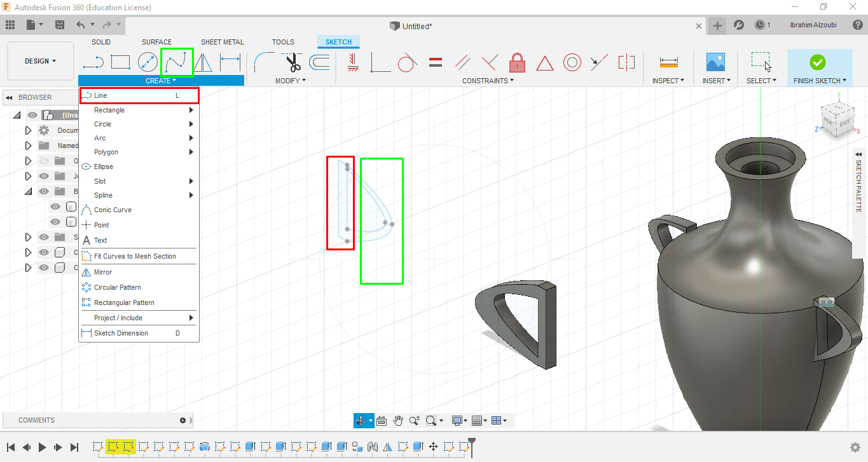Image resolution: width=868 pixels, height=462 pixels.
Task: Open the Insert image tool
Action: [716, 62]
